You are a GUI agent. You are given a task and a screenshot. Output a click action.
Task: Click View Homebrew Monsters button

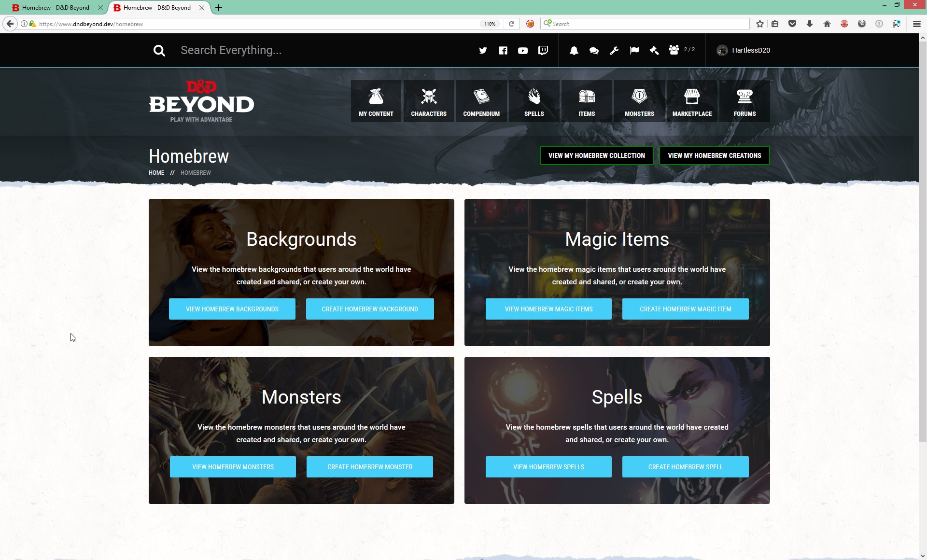(x=233, y=467)
